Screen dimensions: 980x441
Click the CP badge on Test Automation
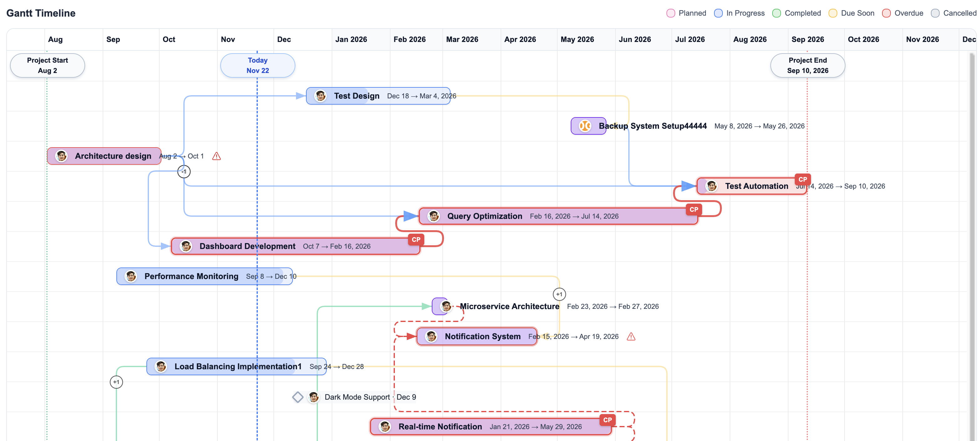point(803,179)
